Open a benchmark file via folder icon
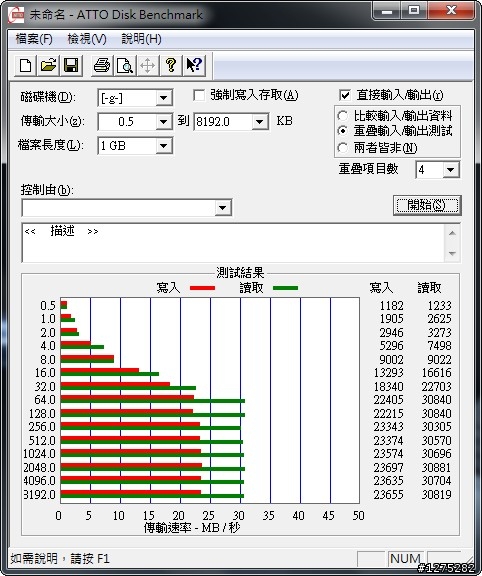Screen dimensions: 482x576 48,66
